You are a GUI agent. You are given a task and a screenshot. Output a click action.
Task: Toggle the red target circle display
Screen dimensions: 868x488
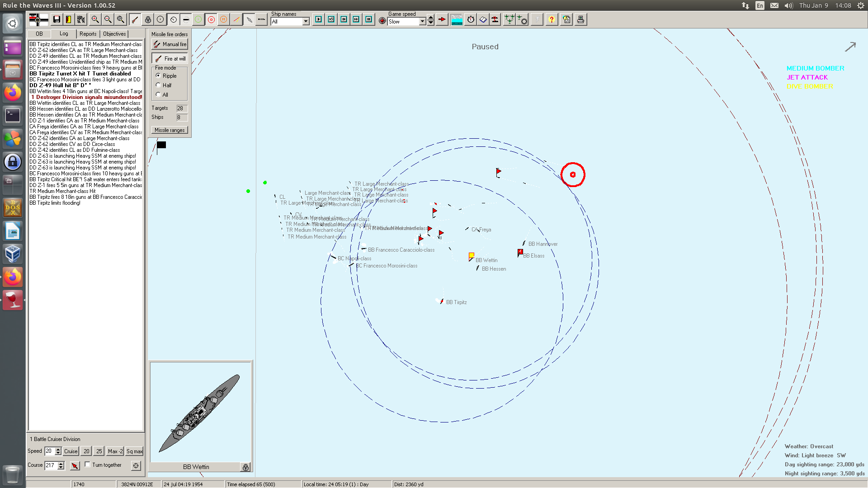[211, 19]
